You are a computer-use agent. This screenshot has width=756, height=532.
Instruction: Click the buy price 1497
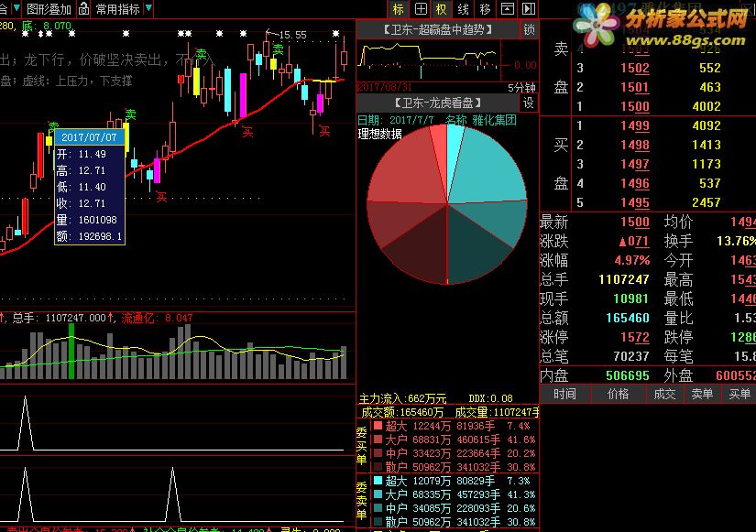coord(635,164)
